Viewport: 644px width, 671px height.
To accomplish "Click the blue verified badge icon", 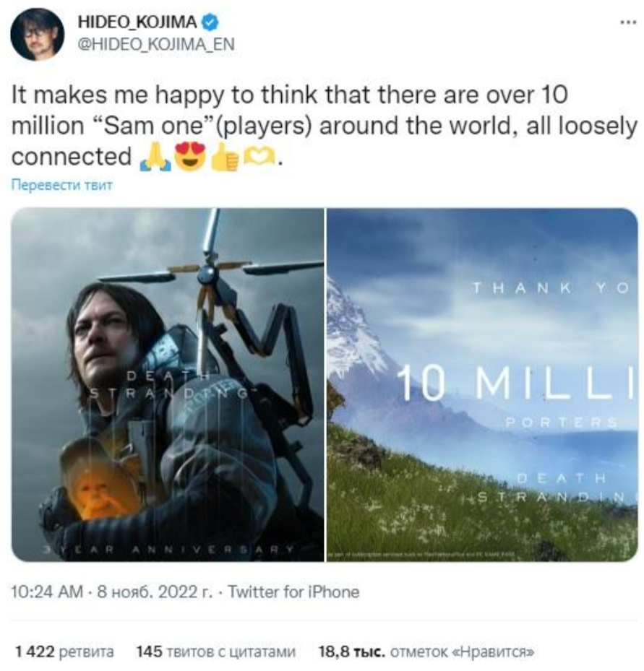I will pyautogui.click(x=210, y=22).
